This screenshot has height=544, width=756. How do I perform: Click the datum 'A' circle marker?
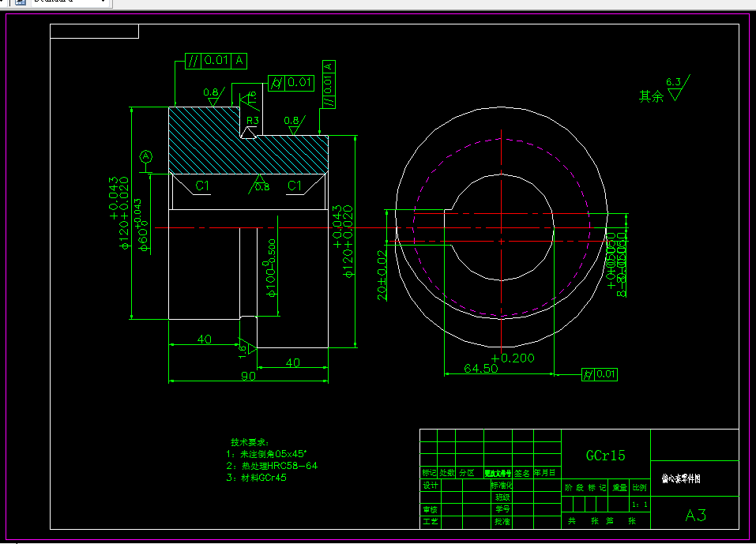coord(146,156)
